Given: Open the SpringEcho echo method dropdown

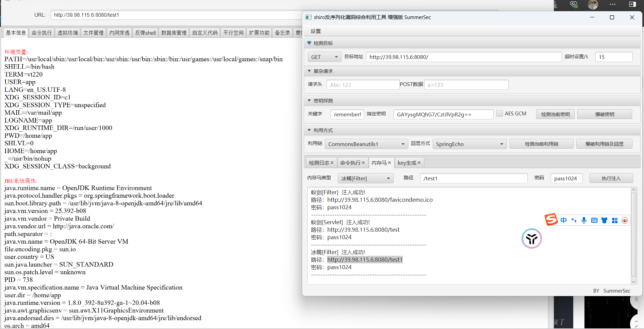Looking at the screenshot, I should pyautogui.click(x=469, y=144).
